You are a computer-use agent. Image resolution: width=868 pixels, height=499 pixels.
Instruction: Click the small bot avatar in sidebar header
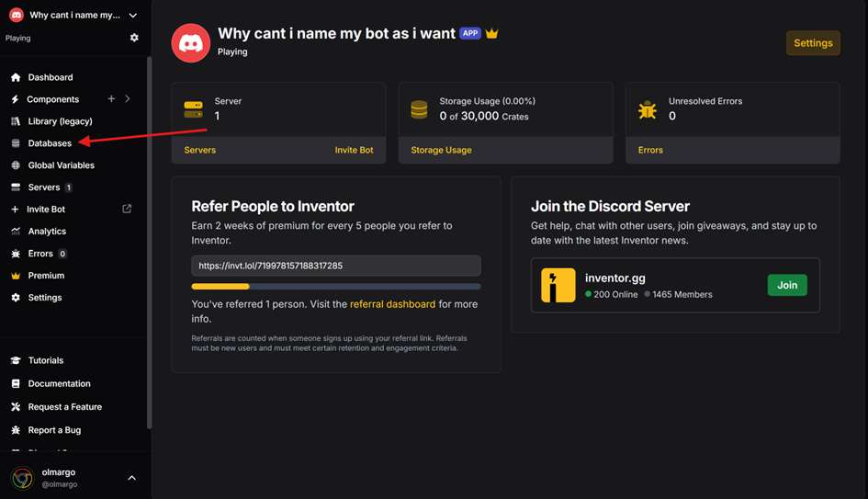[17, 16]
